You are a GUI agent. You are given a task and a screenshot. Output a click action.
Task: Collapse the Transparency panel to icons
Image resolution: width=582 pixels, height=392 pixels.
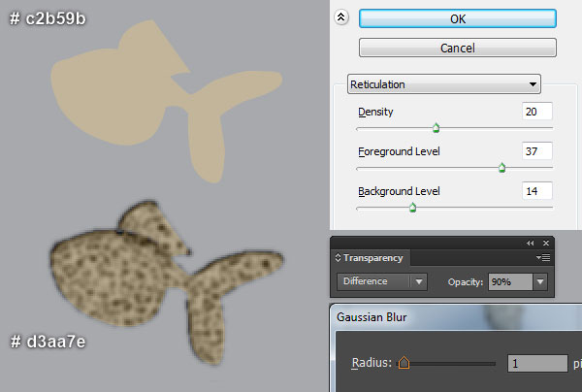[x=530, y=244]
